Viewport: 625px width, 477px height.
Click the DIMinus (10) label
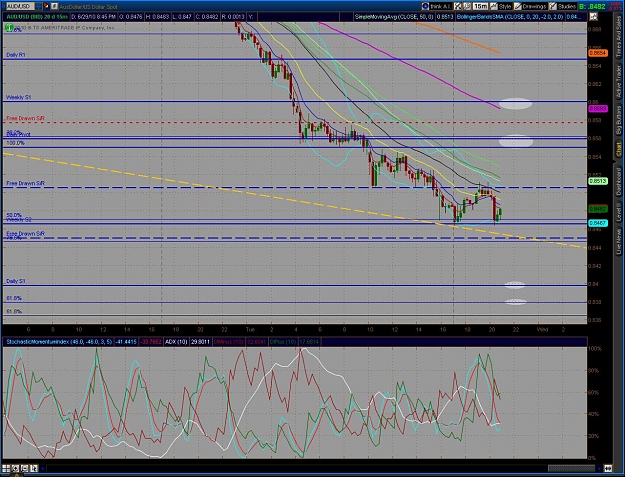click(x=229, y=342)
